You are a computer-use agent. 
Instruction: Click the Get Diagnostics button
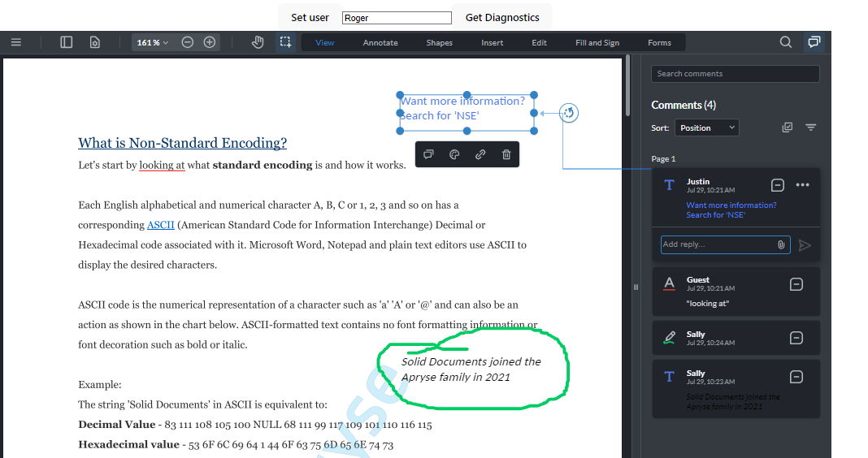point(502,18)
